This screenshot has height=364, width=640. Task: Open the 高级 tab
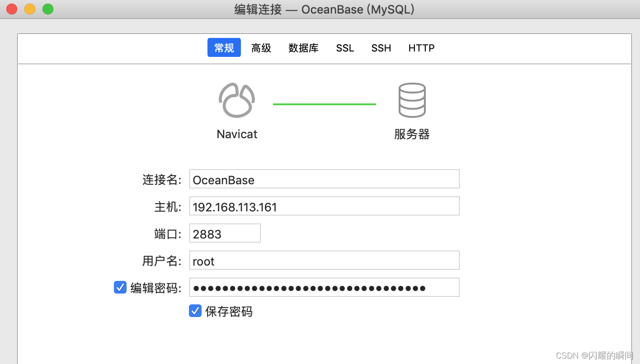click(261, 48)
